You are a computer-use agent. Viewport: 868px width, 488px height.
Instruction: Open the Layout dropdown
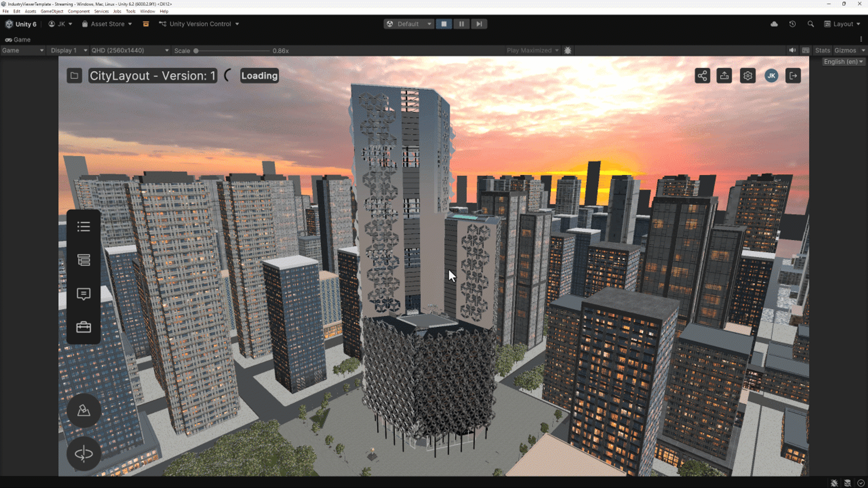coord(843,24)
